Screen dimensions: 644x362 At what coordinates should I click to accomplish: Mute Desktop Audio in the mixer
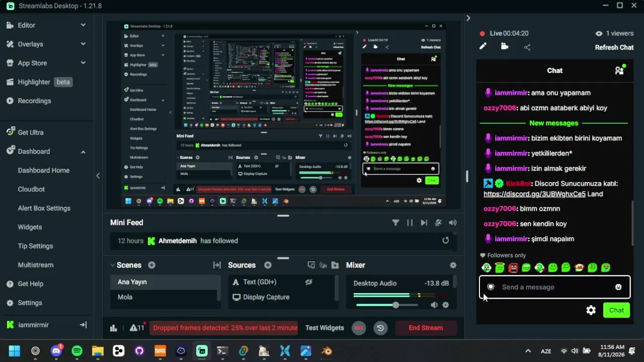pos(434,305)
